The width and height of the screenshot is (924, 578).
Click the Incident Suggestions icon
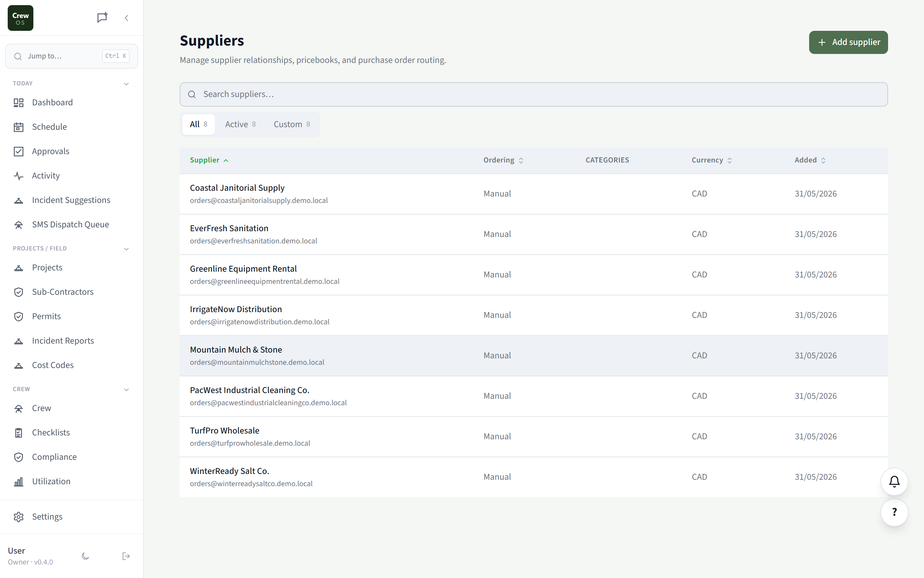tap(19, 200)
